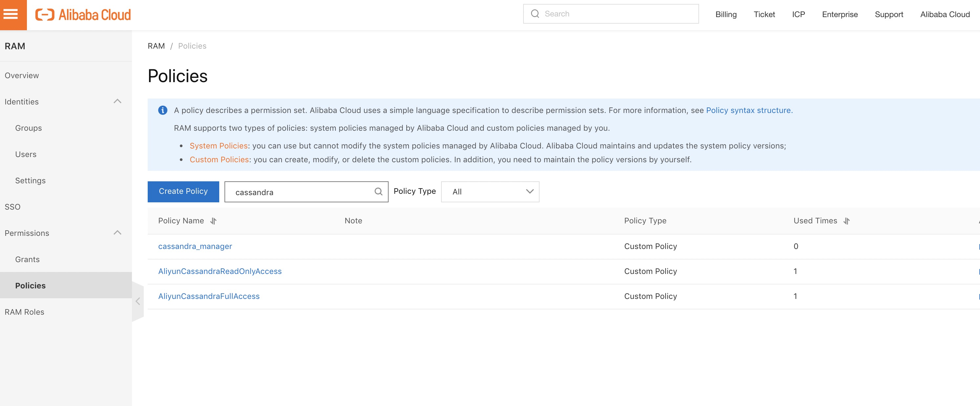Collapse the Identities section chevron
Screen dimensions: 980x406
[117, 102]
